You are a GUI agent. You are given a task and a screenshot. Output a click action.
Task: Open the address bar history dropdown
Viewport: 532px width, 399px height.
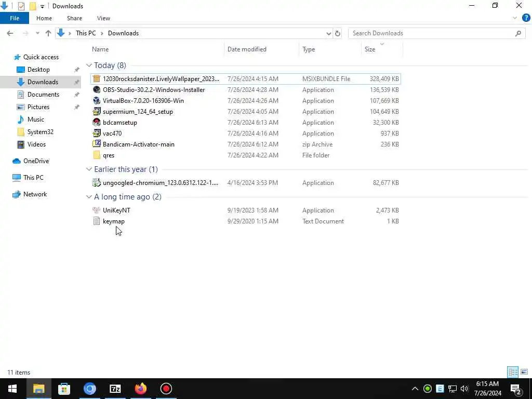(x=328, y=33)
